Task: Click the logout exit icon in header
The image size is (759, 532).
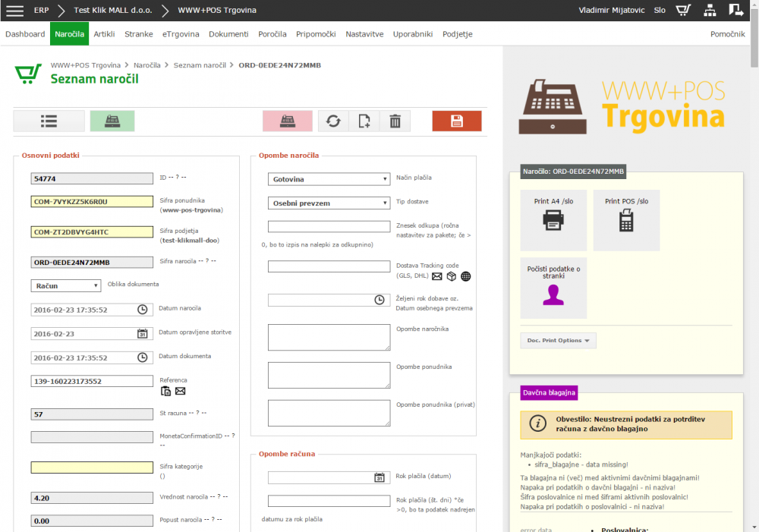Action: point(735,11)
